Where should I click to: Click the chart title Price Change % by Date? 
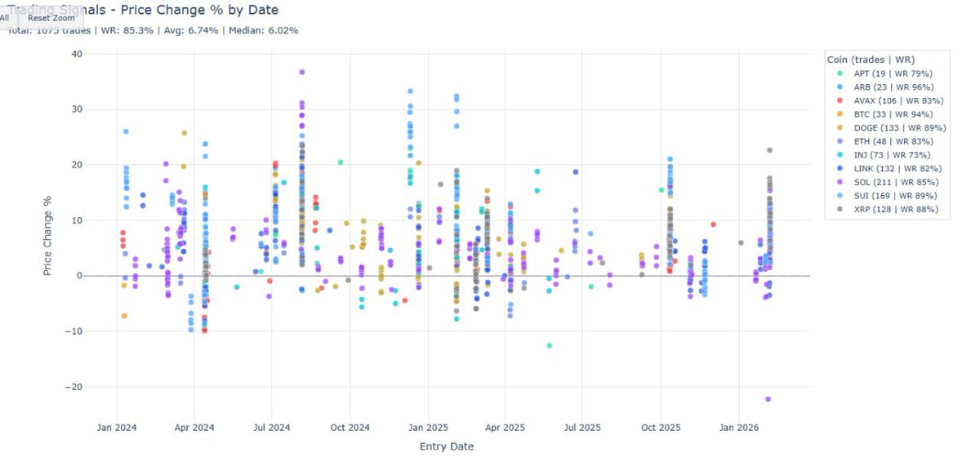[x=199, y=10]
